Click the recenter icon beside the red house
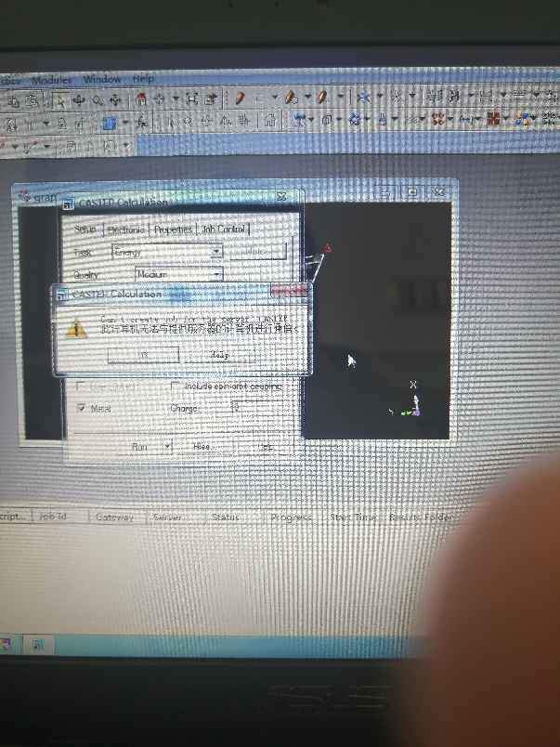The width and height of the screenshot is (560, 747). [x=159, y=99]
